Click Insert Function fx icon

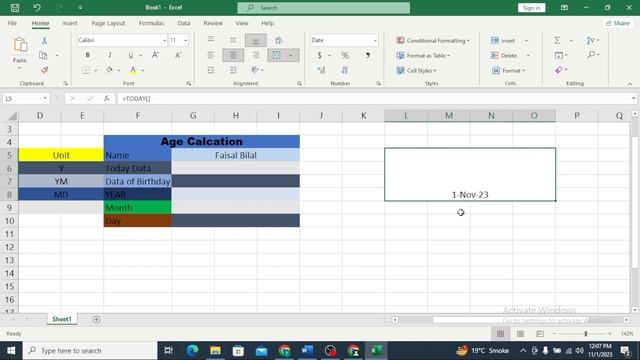(107, 98)
